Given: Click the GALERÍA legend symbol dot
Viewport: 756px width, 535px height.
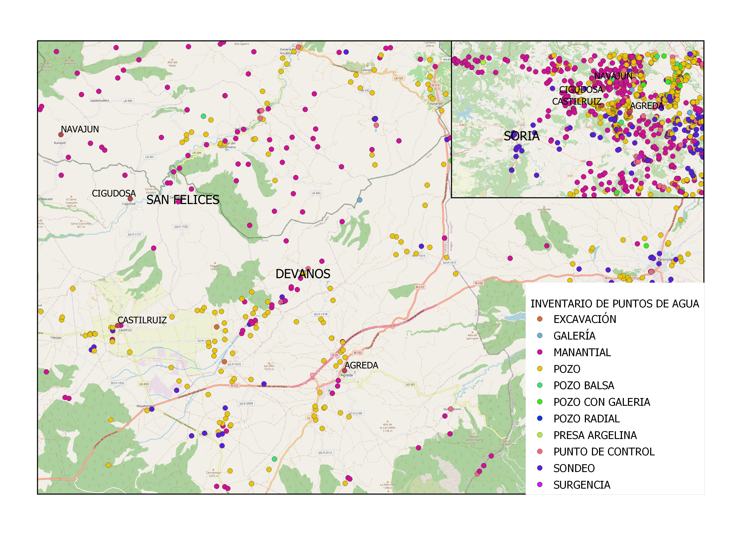Looking at the screenshot, I should tap(540, 335).
